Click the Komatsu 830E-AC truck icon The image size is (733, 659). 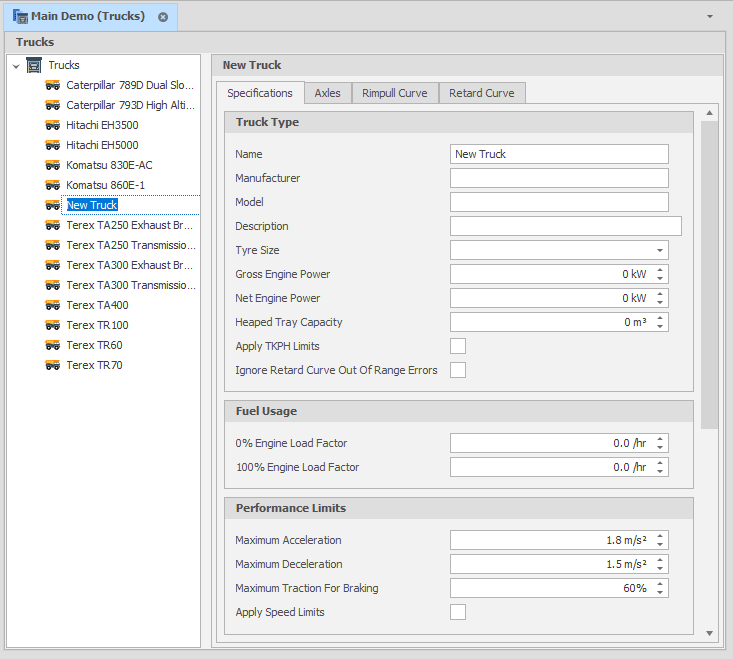(x=53, y=165)
